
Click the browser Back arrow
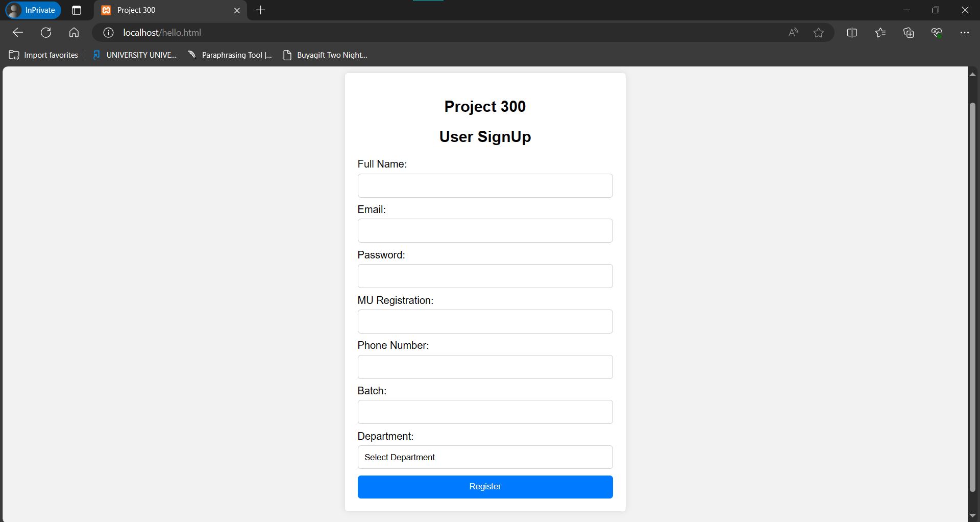tap(18, 33)
